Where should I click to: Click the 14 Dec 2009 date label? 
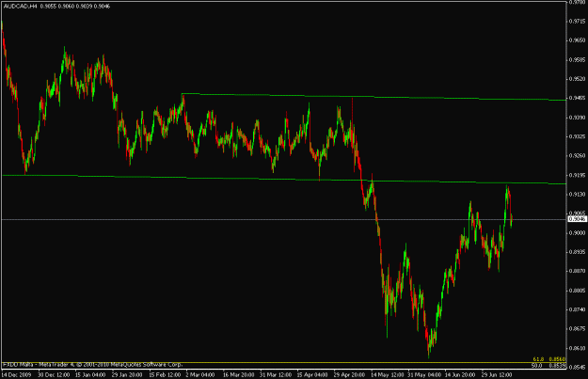16,374
